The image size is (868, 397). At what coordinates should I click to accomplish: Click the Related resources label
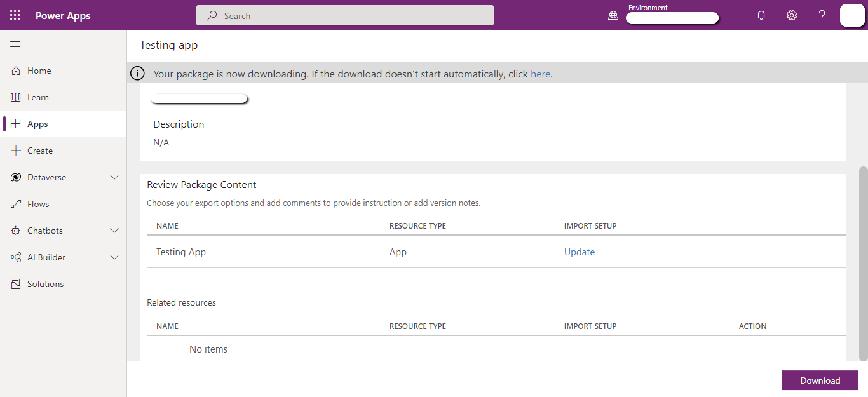coord(181,302)
